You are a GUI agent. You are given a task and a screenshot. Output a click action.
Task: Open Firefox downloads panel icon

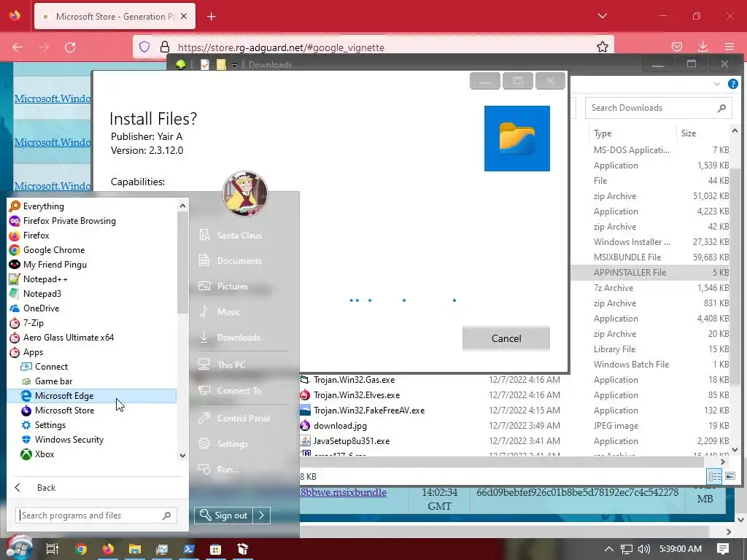tap(703, 47)
